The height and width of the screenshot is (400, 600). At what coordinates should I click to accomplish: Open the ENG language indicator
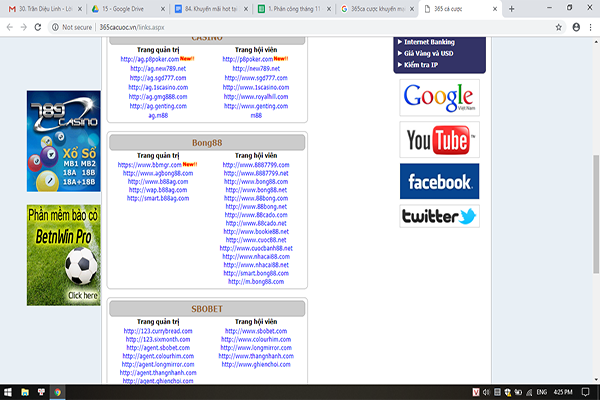click(541, 392)
